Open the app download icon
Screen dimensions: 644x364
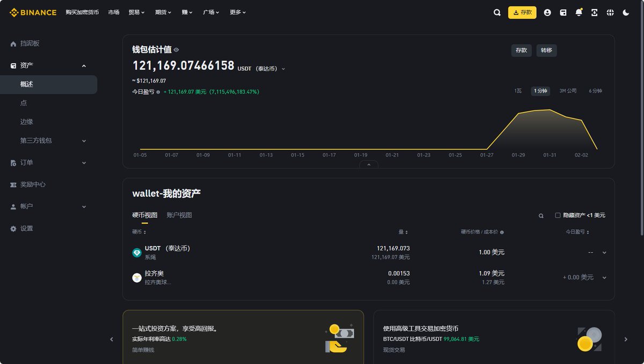(594, 12)
